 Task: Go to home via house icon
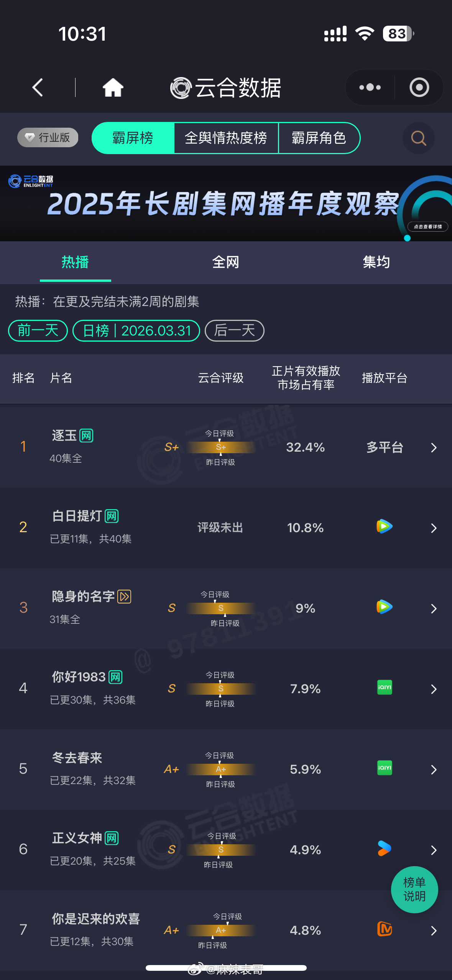(113, 87)
